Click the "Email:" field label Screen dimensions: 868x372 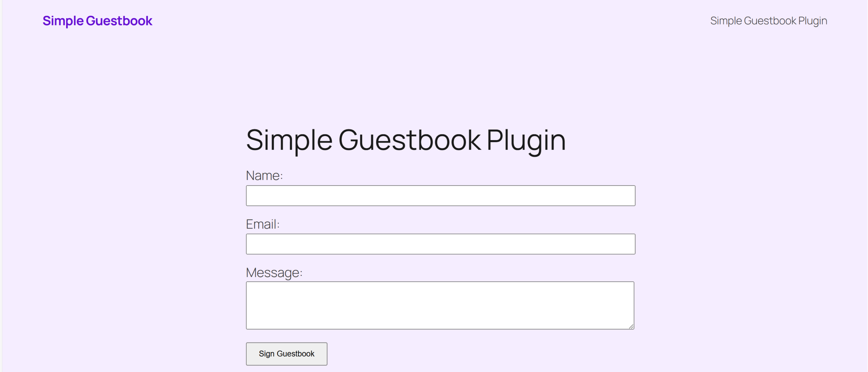click(263, 224)
